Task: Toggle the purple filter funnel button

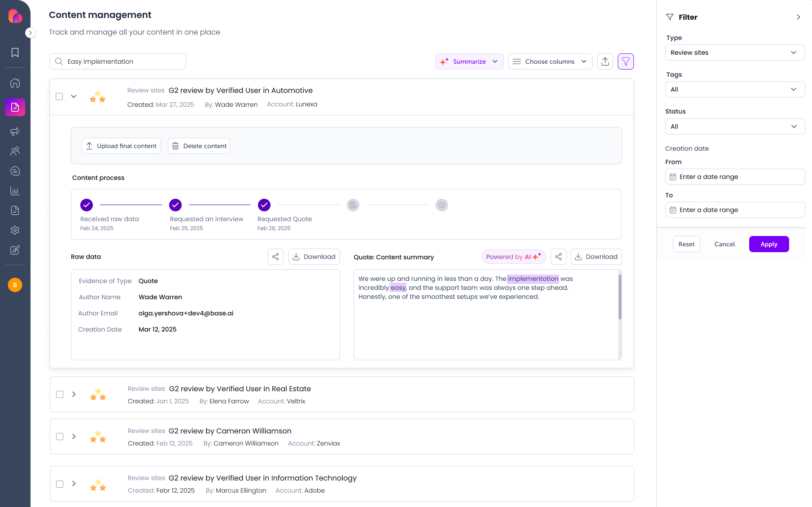Action: [x=625, y=61]
